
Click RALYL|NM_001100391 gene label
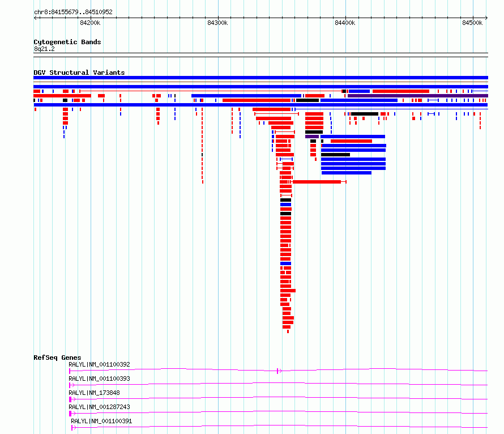pyautogui.click(x=101, y=421)
